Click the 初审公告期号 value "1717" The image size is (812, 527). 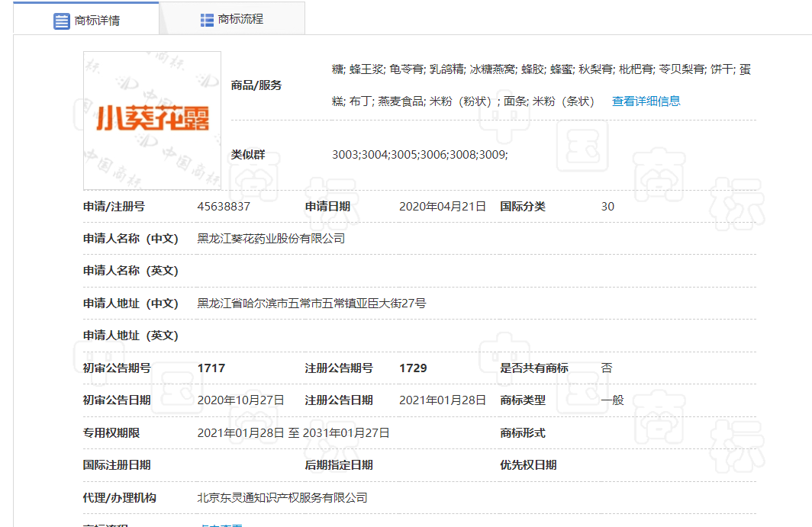pos(211,368)
